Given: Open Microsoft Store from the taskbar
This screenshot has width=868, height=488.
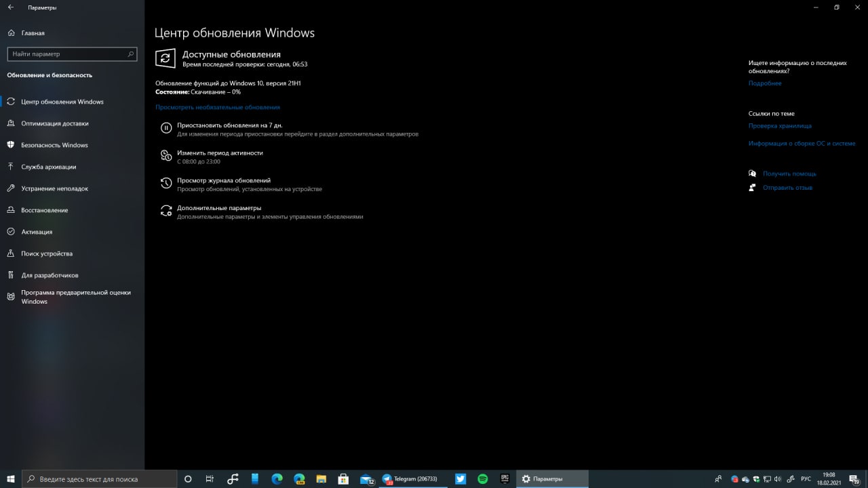Looking at the screenshot, I should [x=343, y=479].
